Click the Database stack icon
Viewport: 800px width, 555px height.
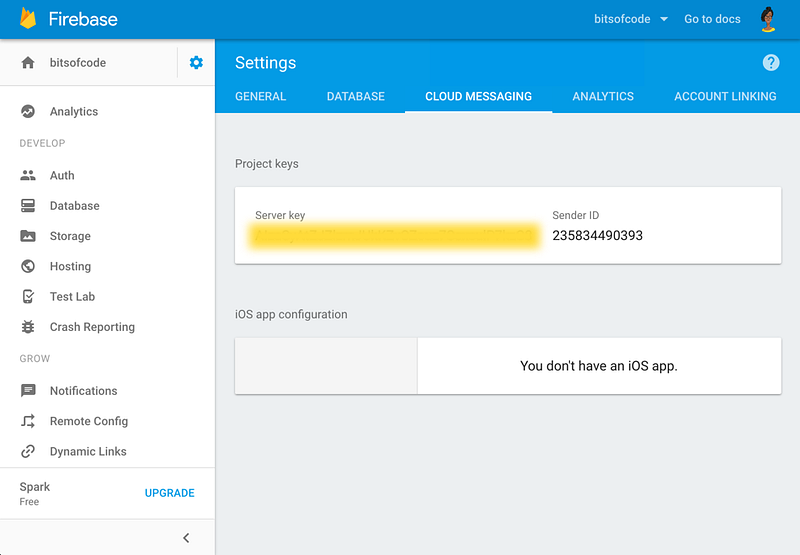[28, 206]
